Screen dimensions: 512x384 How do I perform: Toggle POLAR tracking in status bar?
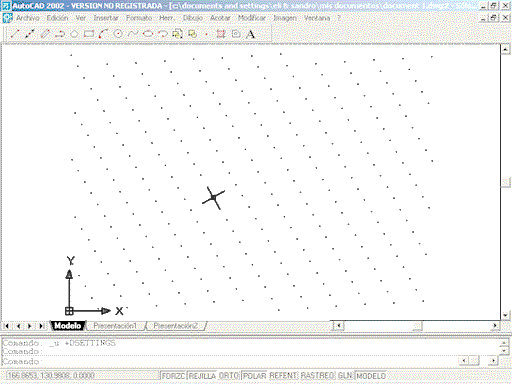coord(254,376)
